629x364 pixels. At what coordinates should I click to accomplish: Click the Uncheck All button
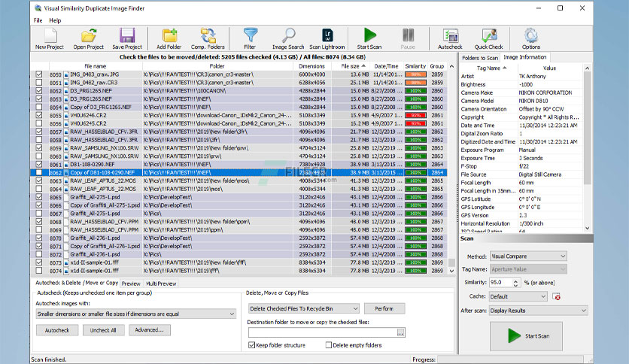tap(103, 330)
